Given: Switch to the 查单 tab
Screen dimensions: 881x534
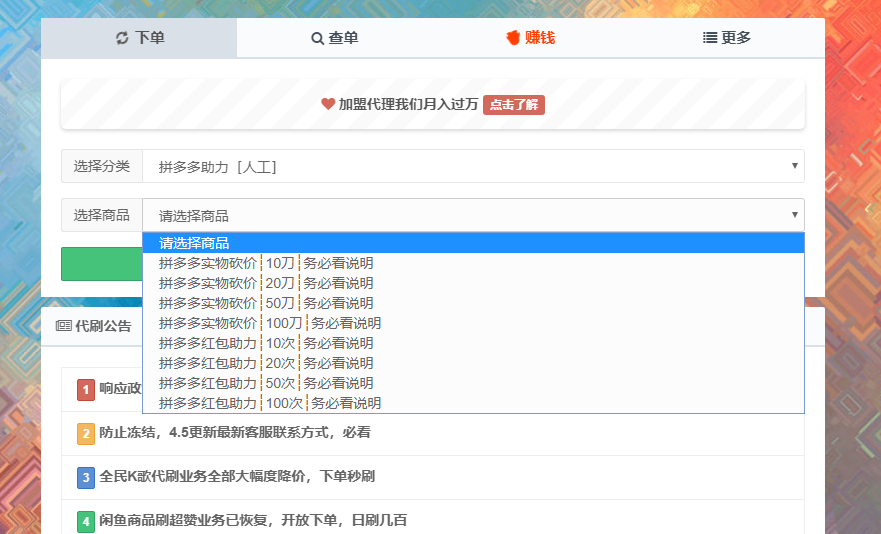Looking at the screenshot, I should click(334, 38).
